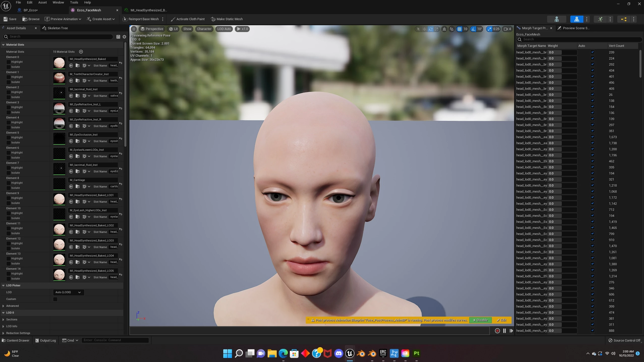This screenshot has width=644, height=362.
Task: Click the first morph target's weight slider
Action: point(562,52)
